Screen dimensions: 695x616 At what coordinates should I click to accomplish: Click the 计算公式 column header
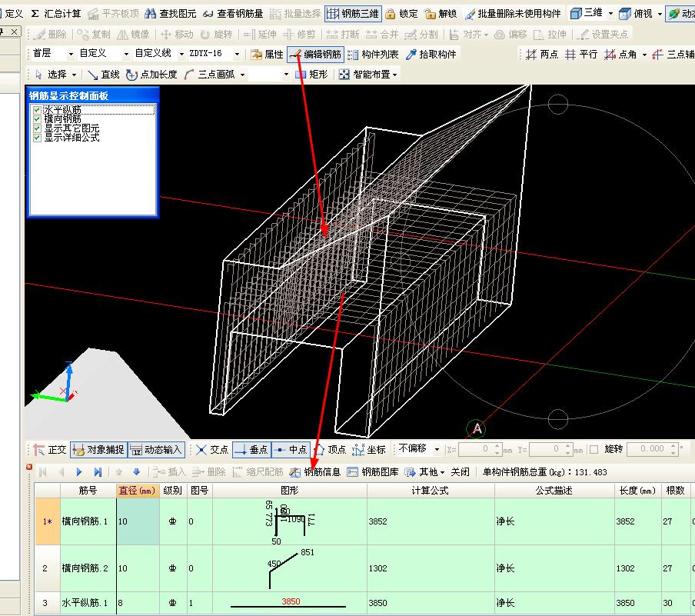pyautogui.click(x=431, y=491)
